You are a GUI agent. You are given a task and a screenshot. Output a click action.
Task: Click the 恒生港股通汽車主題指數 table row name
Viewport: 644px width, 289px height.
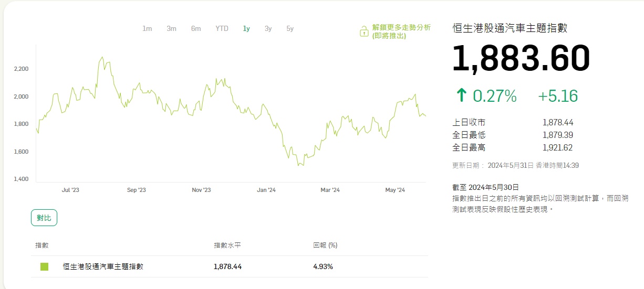click(x=103, y=266)
